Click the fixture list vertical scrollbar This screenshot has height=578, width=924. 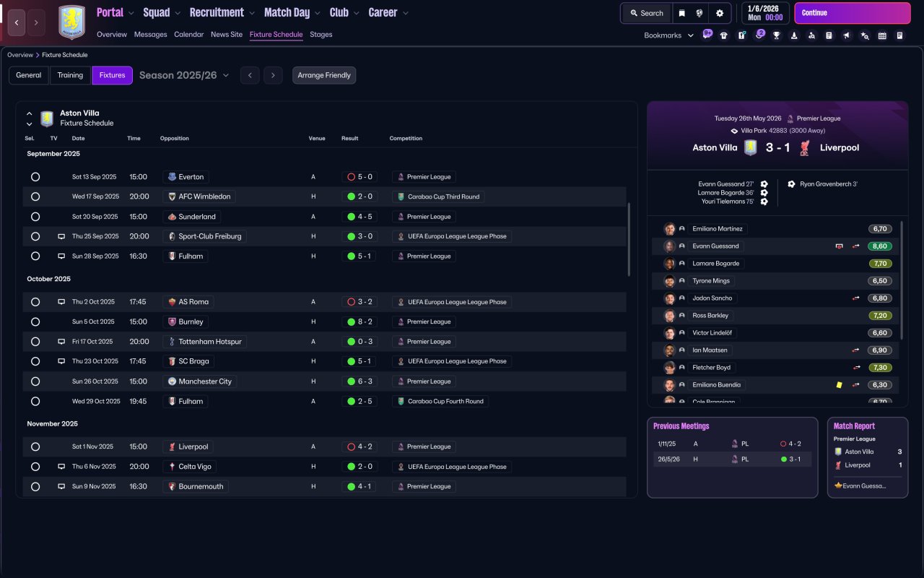629,239
